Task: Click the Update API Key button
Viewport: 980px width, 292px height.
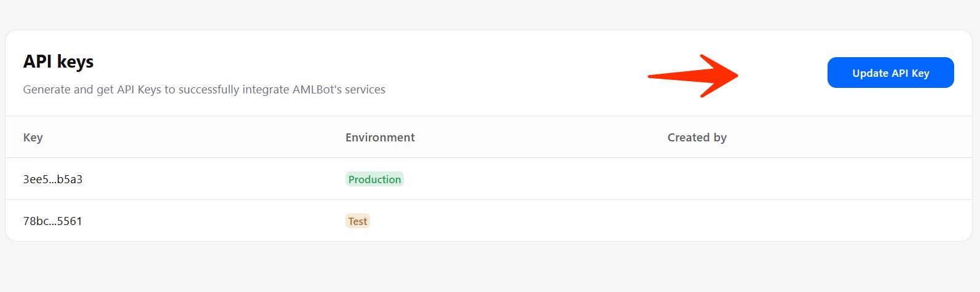Action: [x=890, y=73]
